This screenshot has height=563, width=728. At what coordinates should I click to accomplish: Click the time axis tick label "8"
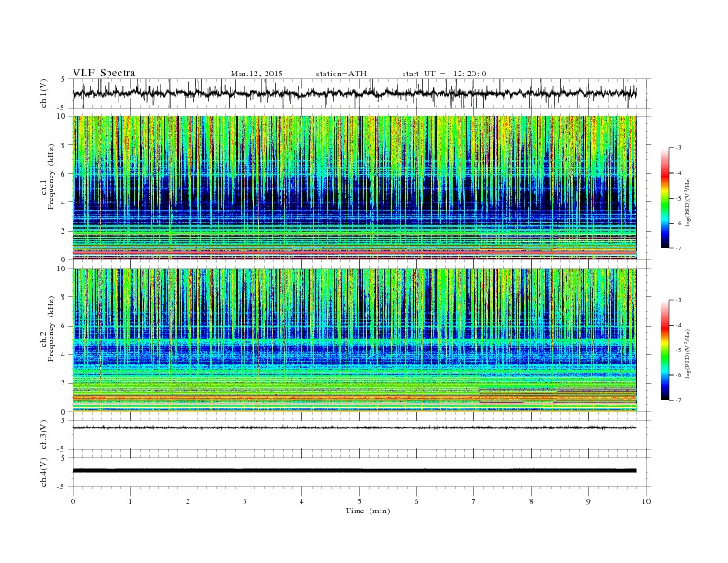tap(531, 501)
